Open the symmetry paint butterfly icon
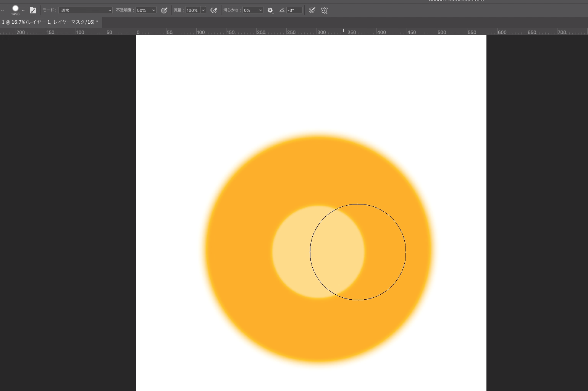The image size is (588, 391). click(325, 10)
